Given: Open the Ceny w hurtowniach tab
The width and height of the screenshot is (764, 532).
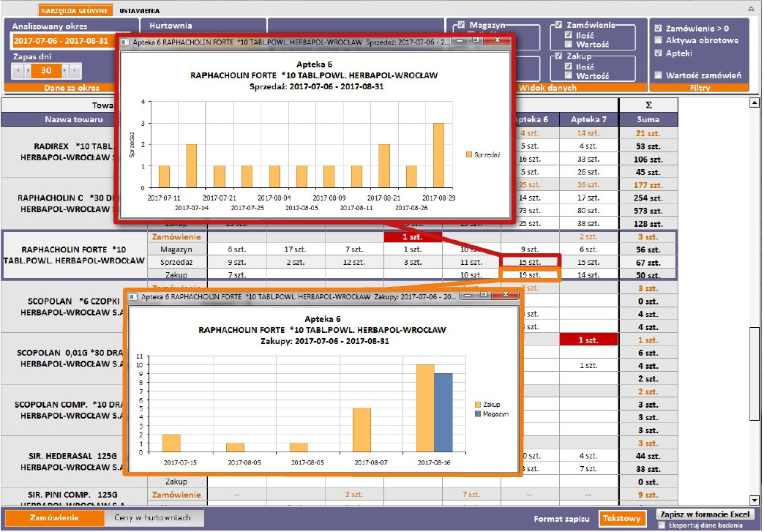Looking at the screenshot, I should 153,518.
